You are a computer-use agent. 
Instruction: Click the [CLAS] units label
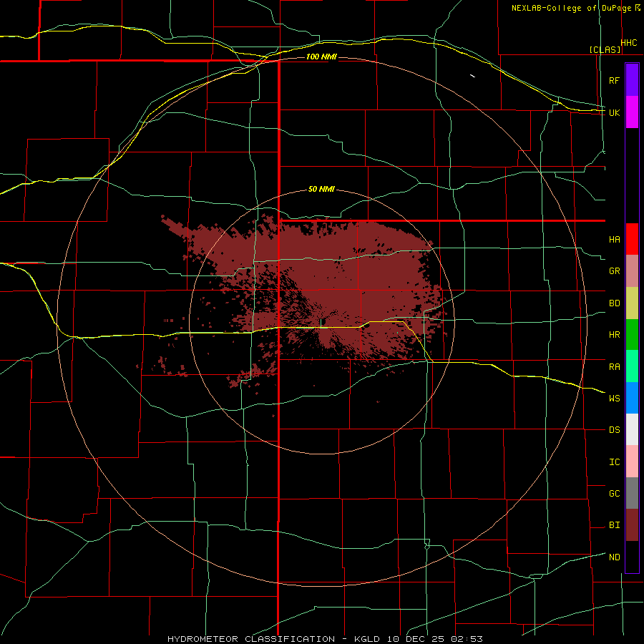coord(605,49)
